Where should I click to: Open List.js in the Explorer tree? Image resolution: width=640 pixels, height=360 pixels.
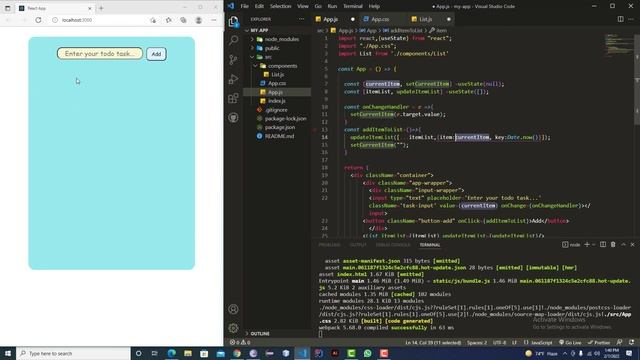(278, 75)
